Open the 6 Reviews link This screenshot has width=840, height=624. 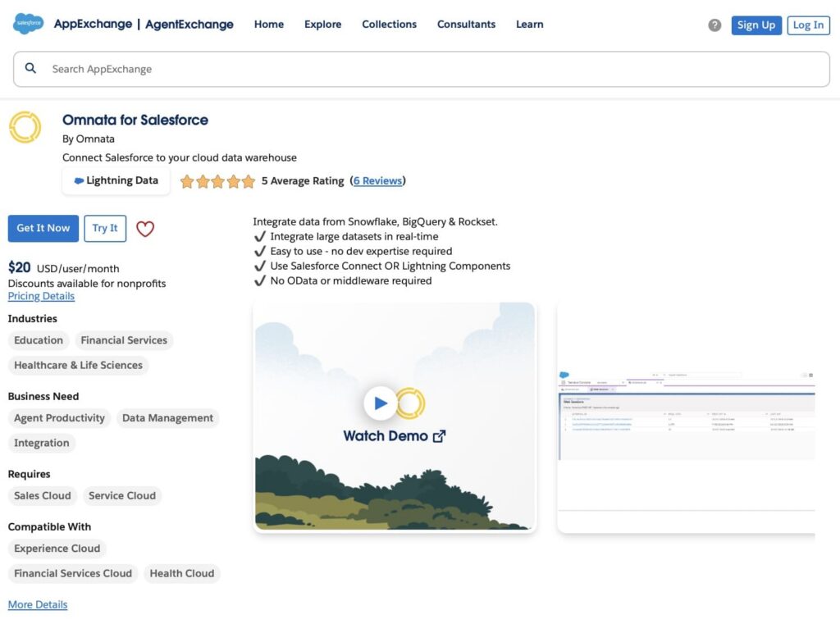pyautogui.click(x=377, y=181)
